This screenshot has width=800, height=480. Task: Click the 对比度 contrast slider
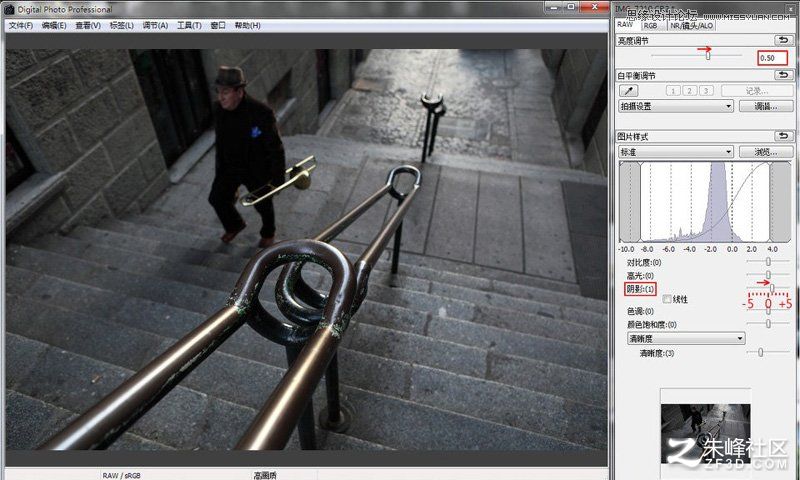click(768, 262)
